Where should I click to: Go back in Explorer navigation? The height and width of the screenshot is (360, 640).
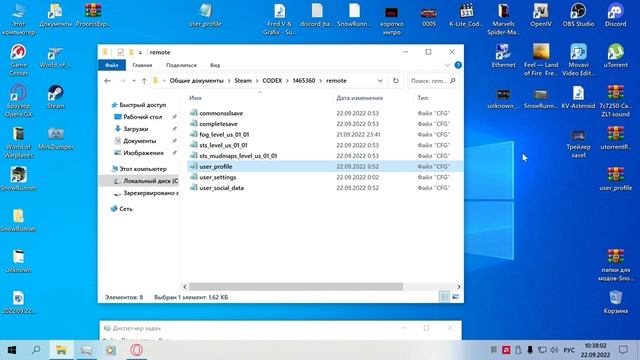(x=107, y=81)
